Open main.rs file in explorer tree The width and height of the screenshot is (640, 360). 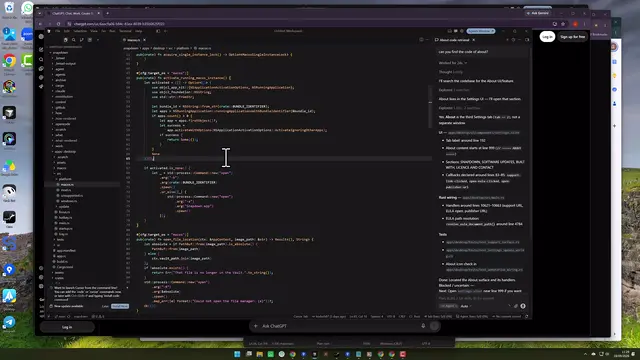tap(64, 223)
